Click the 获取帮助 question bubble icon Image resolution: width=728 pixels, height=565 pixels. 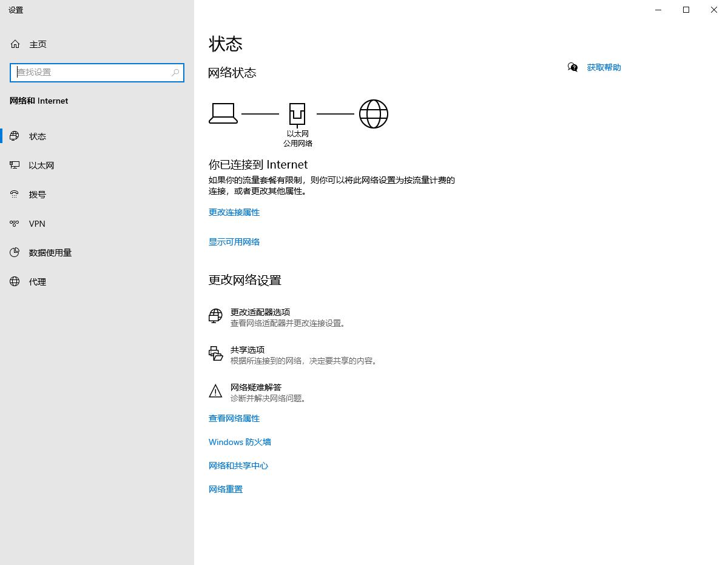572,67
